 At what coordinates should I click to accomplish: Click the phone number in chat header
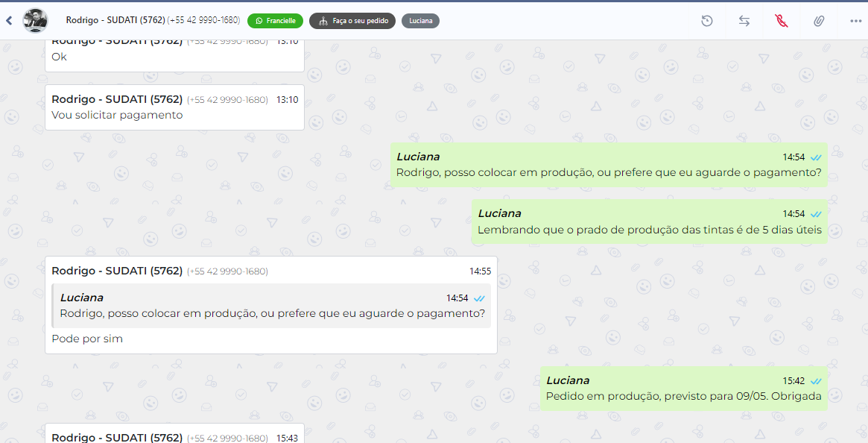click(x=203, y=21)
